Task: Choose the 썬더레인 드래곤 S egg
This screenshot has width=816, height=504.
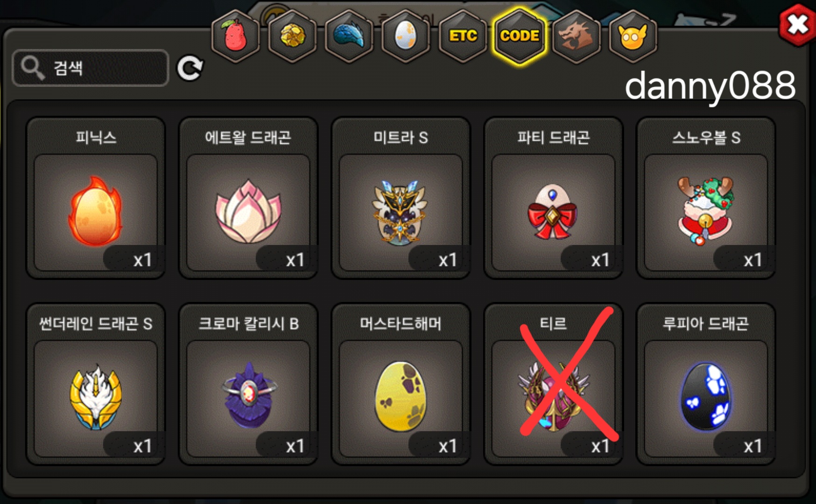Action: point(96,384)
